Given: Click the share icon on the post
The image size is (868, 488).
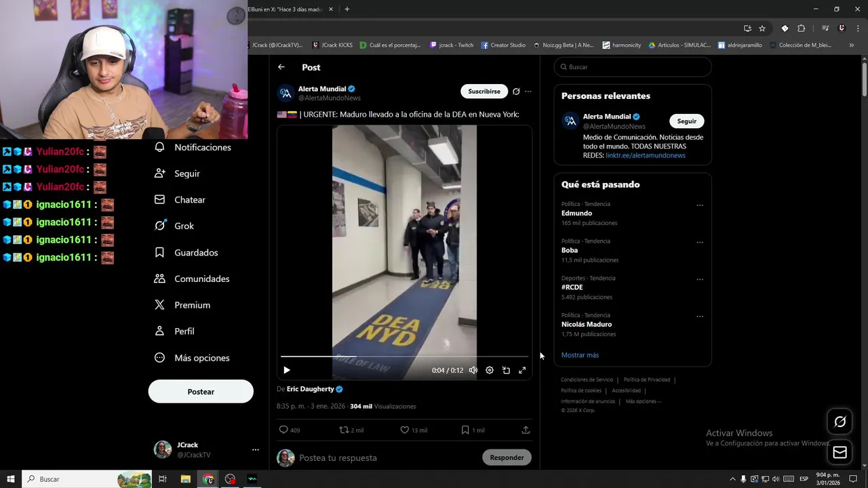Looking at the screenshot, I should [526, 430].
